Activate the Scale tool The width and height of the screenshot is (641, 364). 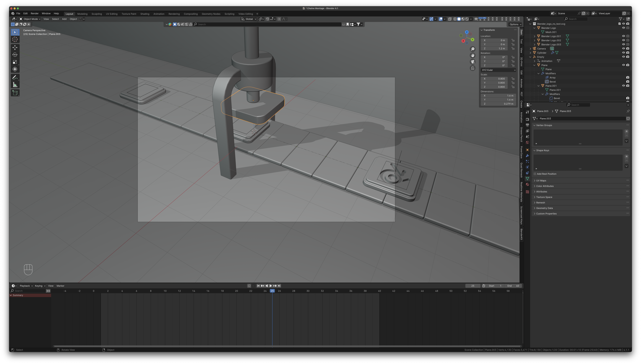pos(15,62)
